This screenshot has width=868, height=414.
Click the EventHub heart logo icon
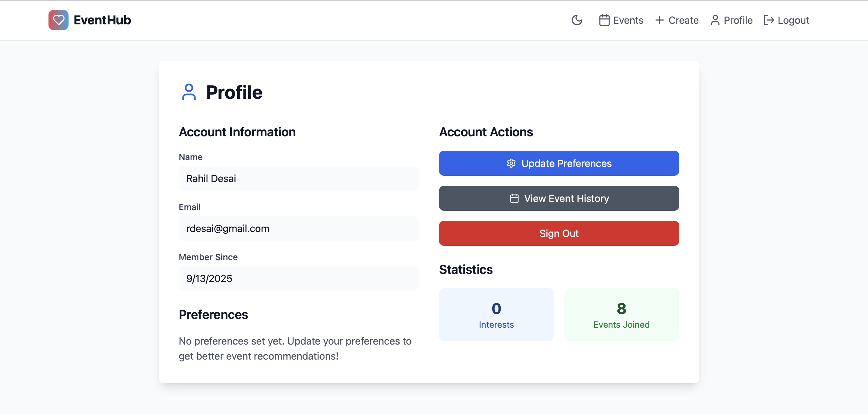point(58,20)
